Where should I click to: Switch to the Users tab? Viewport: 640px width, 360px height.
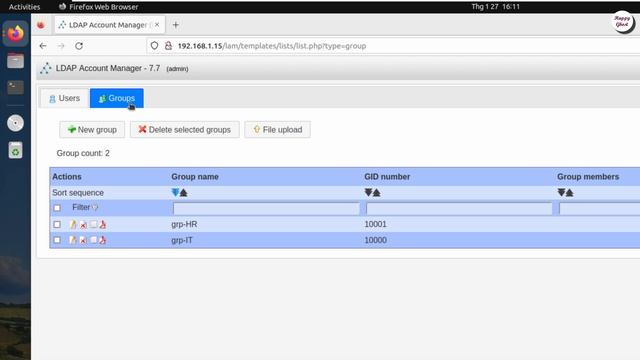coord(64,98)
